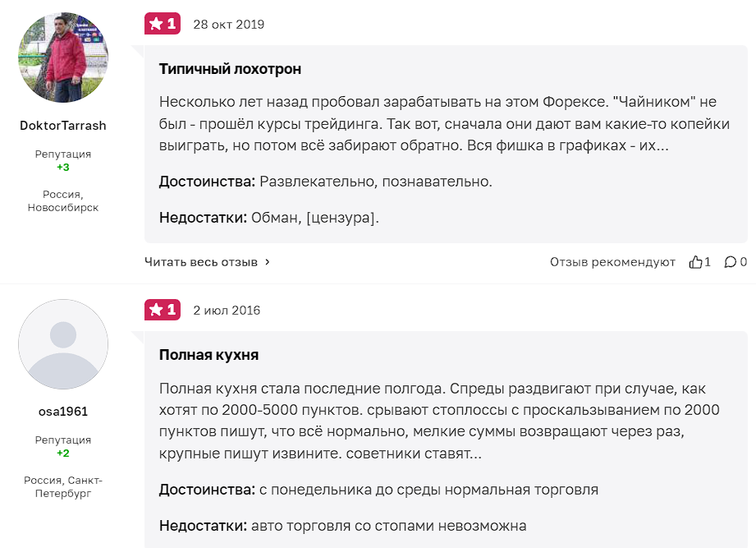Screen dimensions: 756x548
Task: Click the 1-star rating badge dated 28 окт 2019
Action: (162, 24)
